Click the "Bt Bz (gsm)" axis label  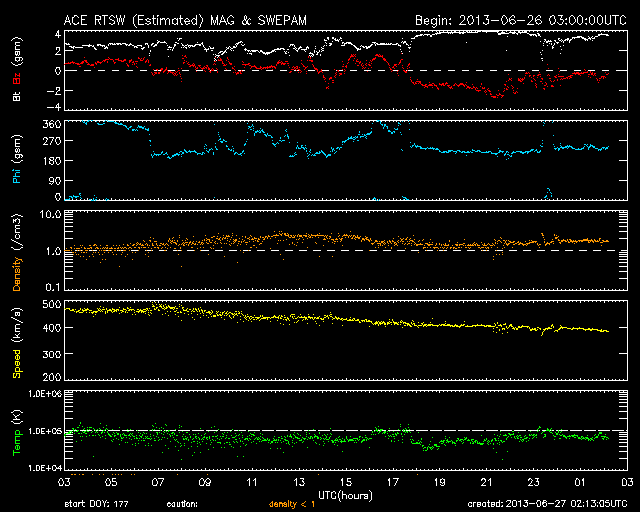[17, 69]
